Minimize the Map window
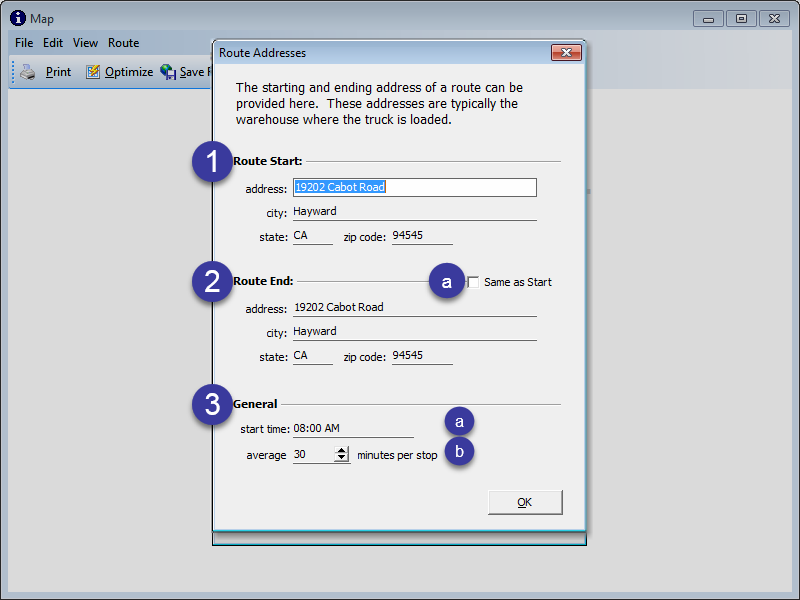The width and height of the screenshot is (800, 600). coord(708,19)
